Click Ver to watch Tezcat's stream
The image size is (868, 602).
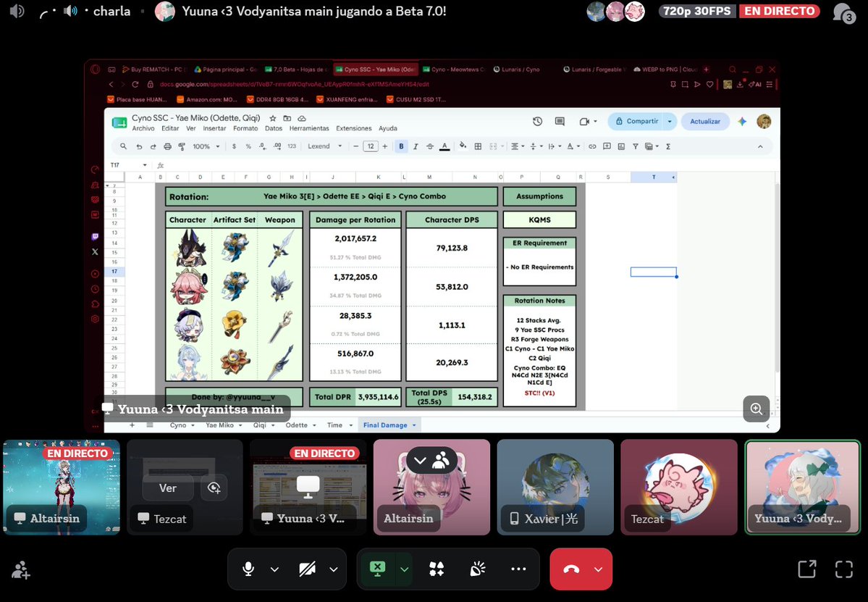pos(168,488)
